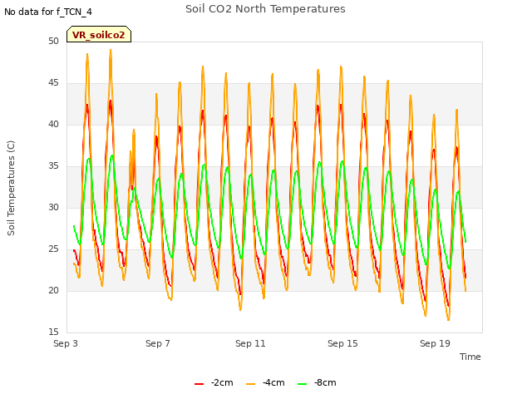Click the Sep 11 x-axis tick label

point(250,343)
